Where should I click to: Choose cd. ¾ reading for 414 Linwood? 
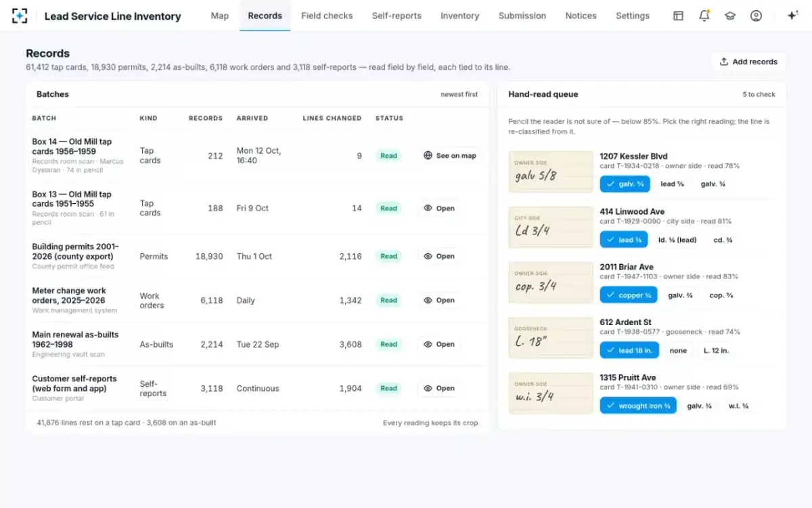click(723, 240)
